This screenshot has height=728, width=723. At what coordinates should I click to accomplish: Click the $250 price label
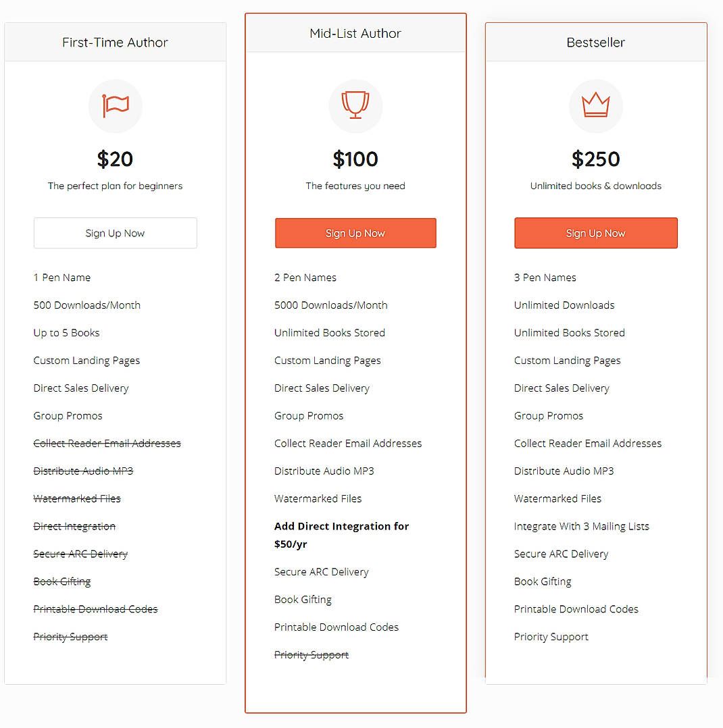596,159
